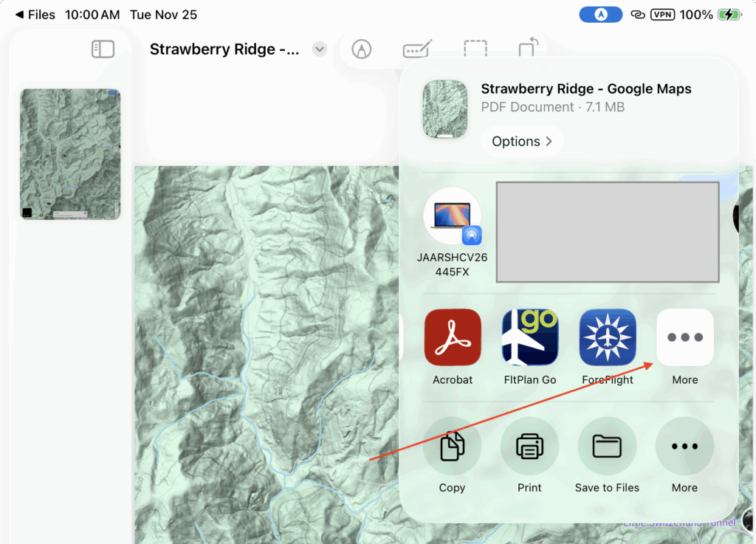Go back to Files app
Image resolution: width=756 pixels, height=544 pixels.
(35, 15)
